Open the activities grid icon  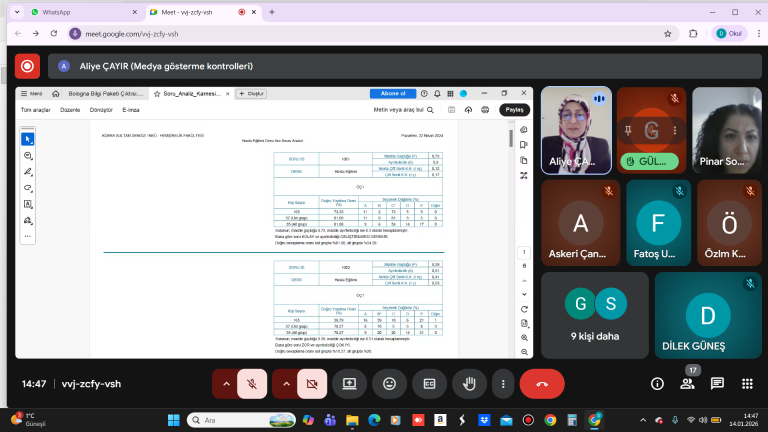click(746, 383)
